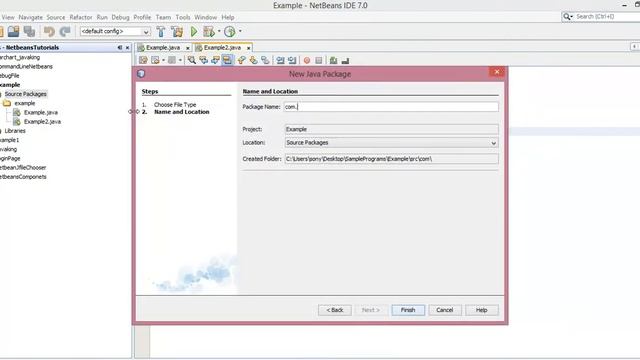Click the Last Edit icon in editor toolbar
The width and height of the screenshot is (640, 360).
click(143, 60)
